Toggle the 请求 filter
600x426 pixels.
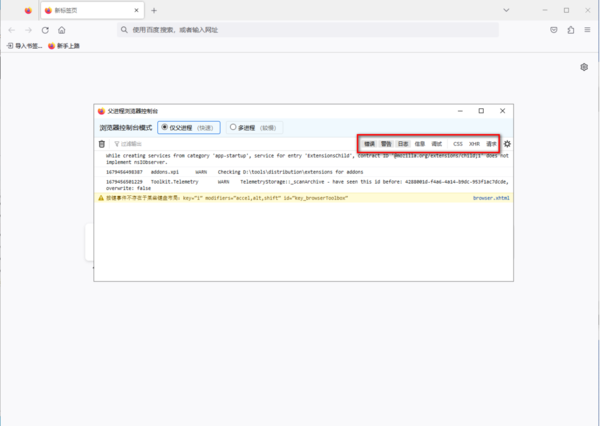[491, 144]
